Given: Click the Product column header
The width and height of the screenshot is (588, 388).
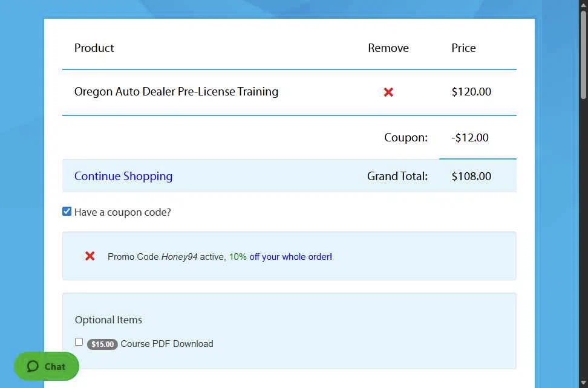Looking at the screenshot, I should [x=94, y=48].
